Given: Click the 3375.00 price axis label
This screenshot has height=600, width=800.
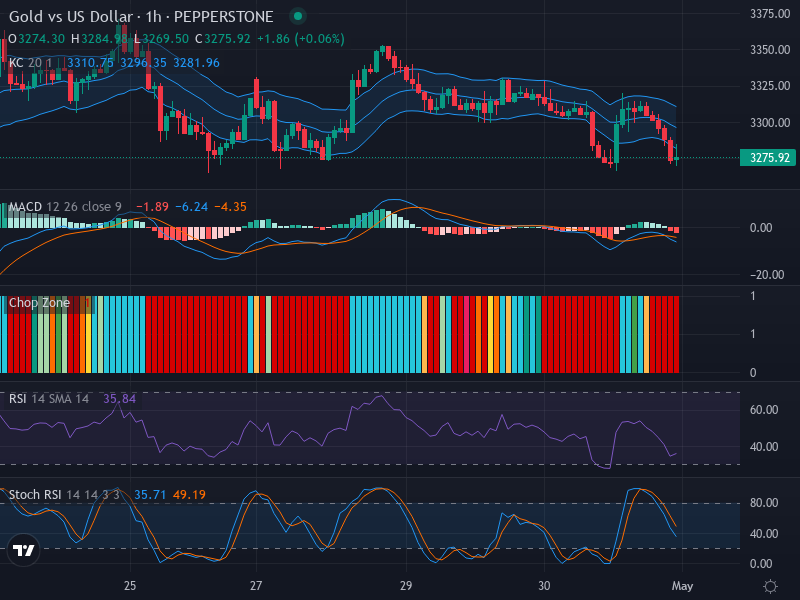Looking at the screenshot, I should [x=770, y=14].
